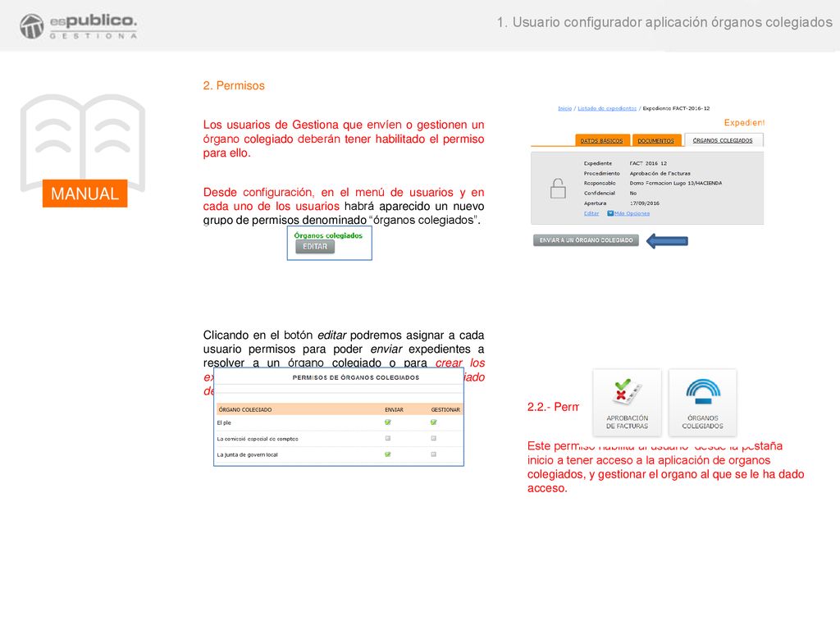Toggle Gestionar checkbox for El ple
The image size is (840, 630).
(433, 422)
